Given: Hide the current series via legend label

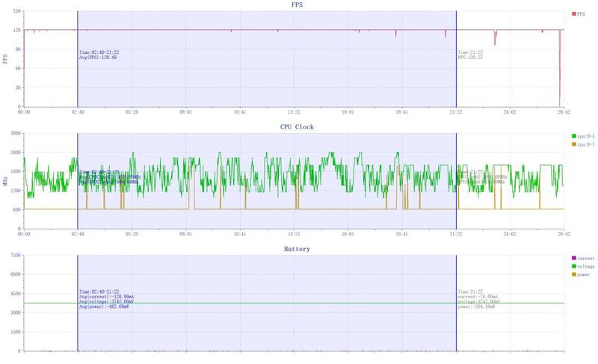Looking at the screenshot, I should (586, 258).
